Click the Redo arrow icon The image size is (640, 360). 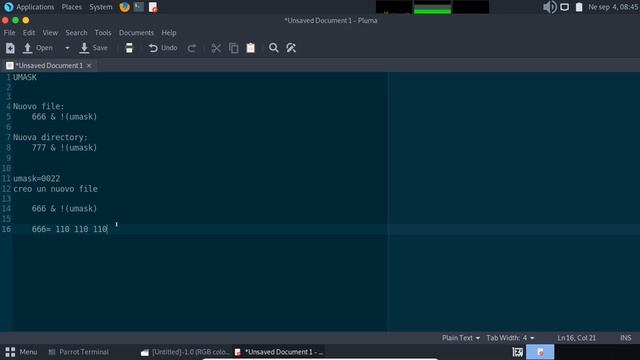[x=191, y=48]
